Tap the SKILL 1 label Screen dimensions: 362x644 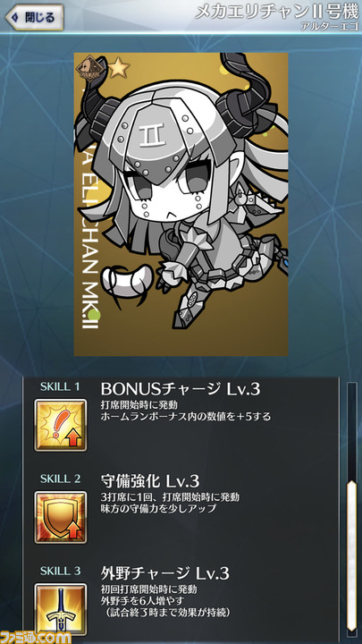[x=61, y=386]
